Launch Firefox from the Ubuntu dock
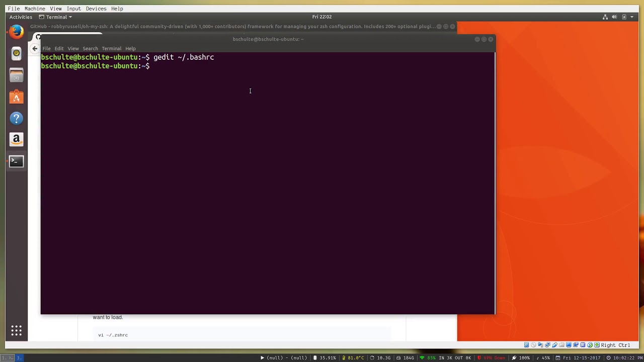 coord(16,32)
